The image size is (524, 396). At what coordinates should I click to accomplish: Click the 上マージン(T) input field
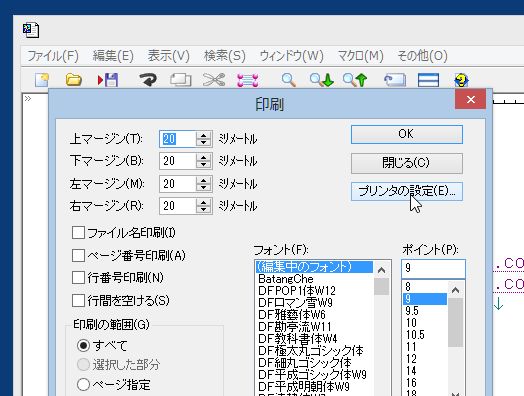pyautogui.click(x=177, y=139)
